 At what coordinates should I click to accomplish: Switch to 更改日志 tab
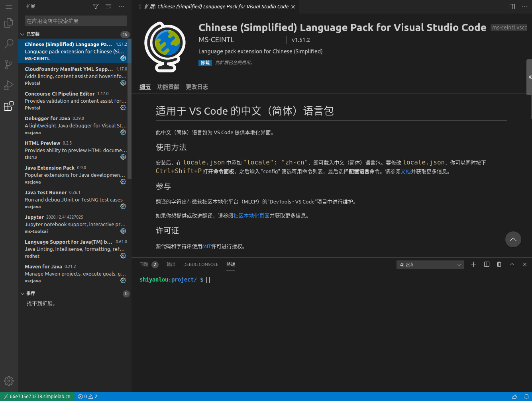coord(197,87)
